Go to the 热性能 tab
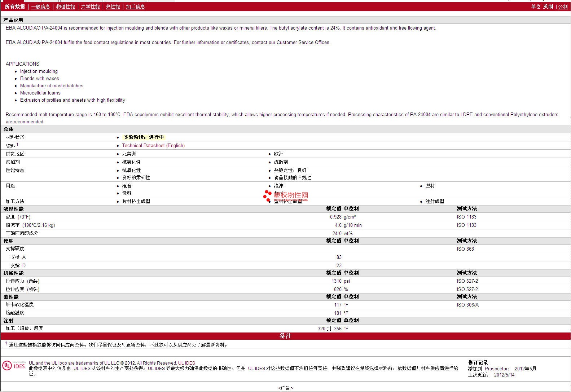 coord(113,6)
